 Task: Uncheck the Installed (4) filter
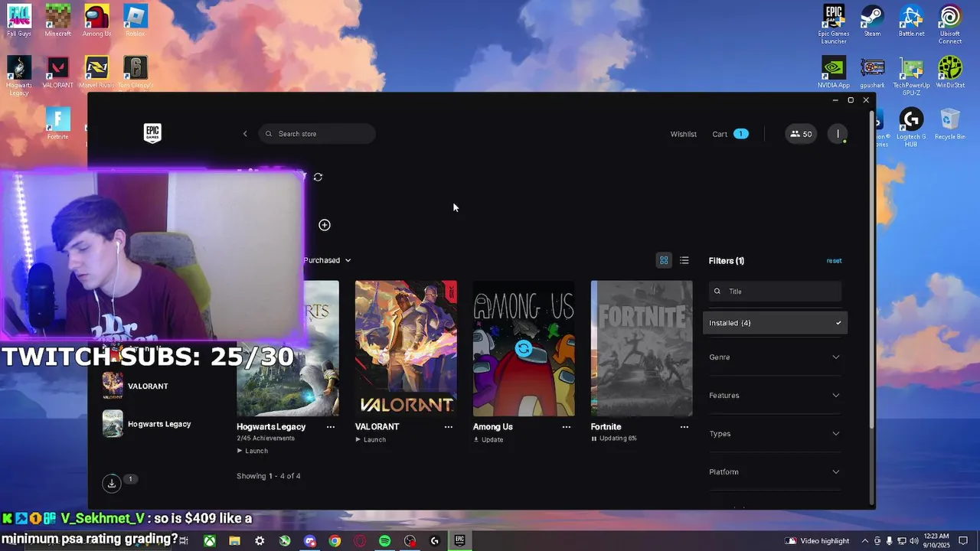click(x=775, y=323)
